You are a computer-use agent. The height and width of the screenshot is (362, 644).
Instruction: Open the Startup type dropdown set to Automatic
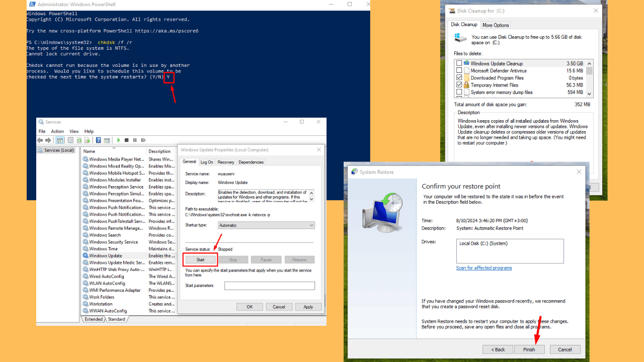click(267, 225)
